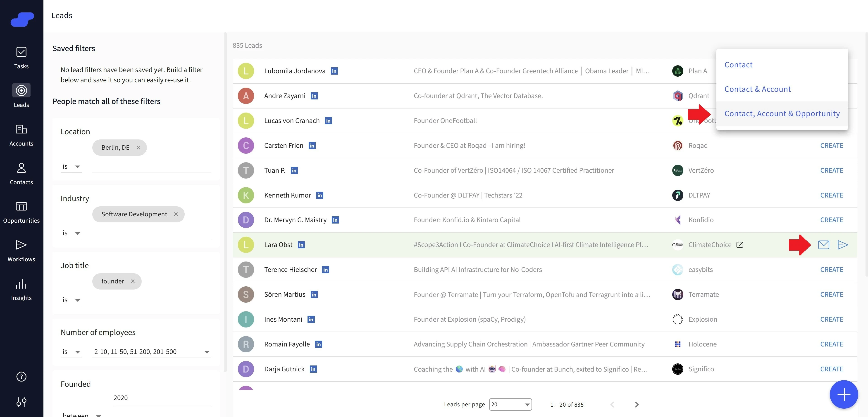Open Ines Montani's LinkedIn icon
Screen dimensions: 868x417
311,319
